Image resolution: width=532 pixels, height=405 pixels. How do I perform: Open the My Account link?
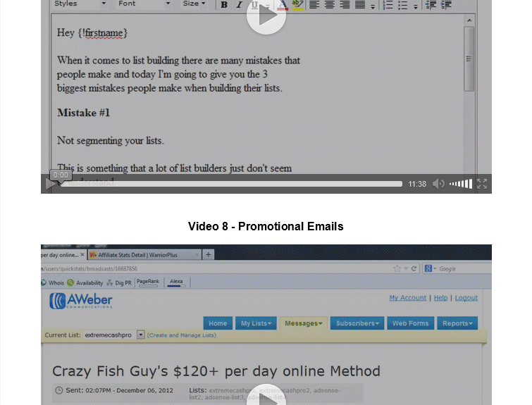408,297
